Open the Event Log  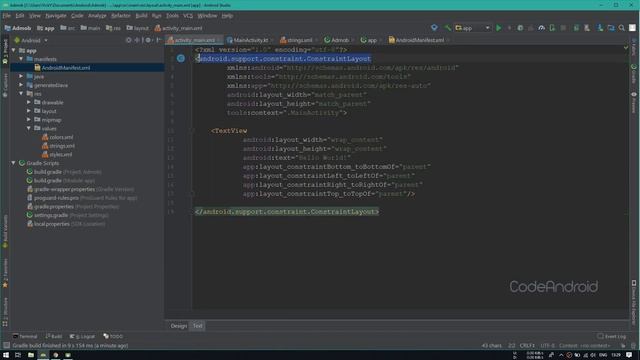[611, 336]
